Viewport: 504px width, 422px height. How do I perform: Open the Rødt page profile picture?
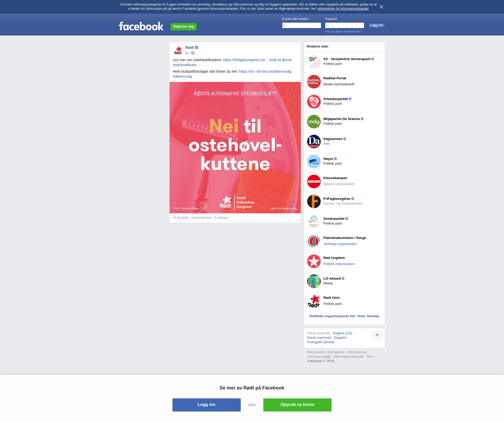click(x=178, y=50)
